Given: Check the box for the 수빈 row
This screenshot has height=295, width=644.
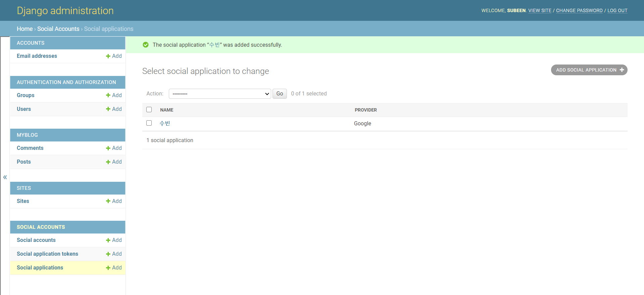Looking at the screenshot, I should pos(149,123).
